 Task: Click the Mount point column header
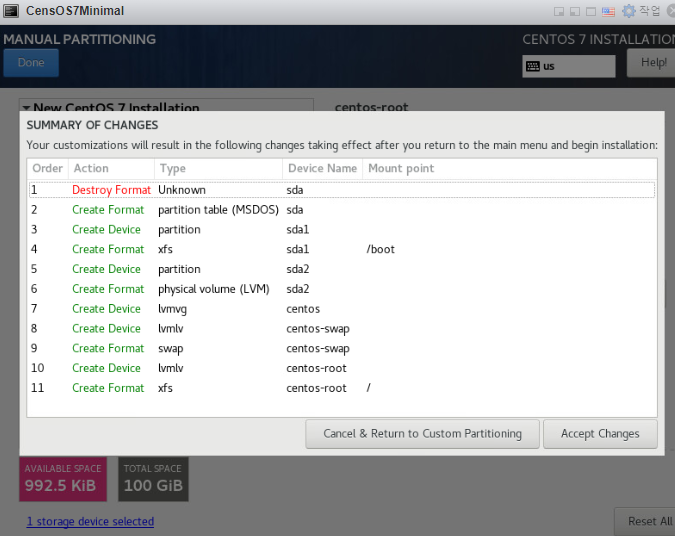click(510, 168)
